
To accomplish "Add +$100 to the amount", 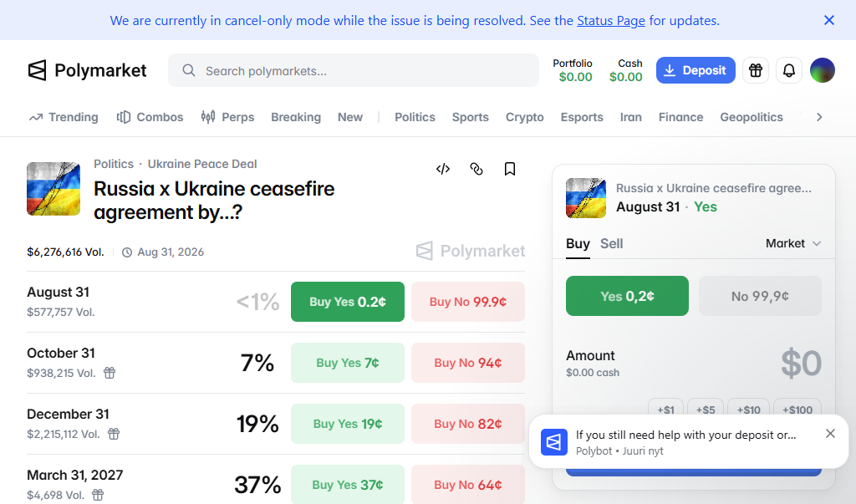I will 797,409.
